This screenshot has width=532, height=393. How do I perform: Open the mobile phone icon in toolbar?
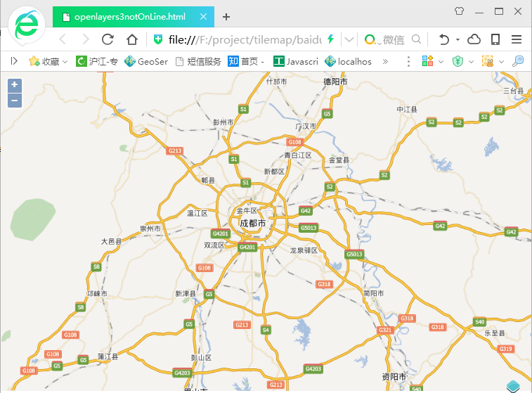pos(495,39)
